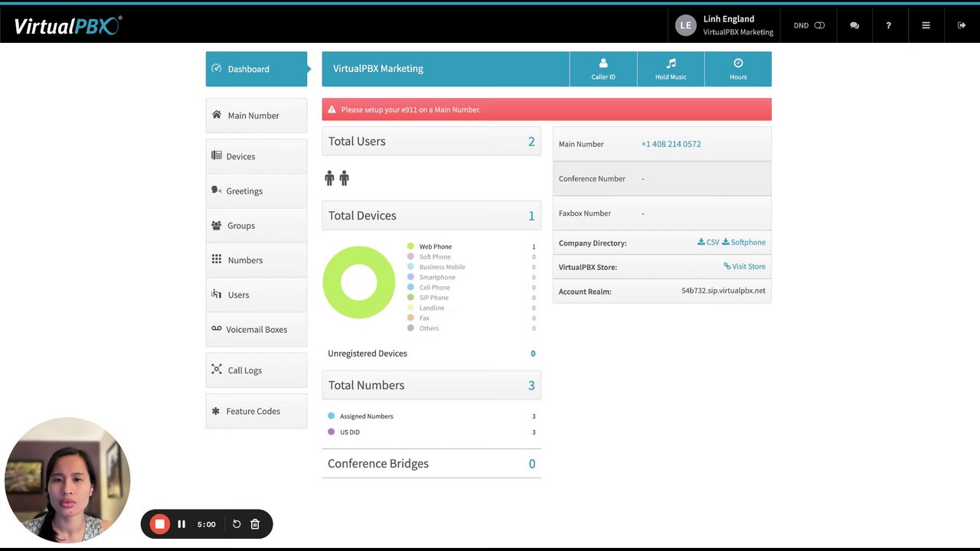
Task: Click the Faxbox Number label
Action: pos(585,214)
